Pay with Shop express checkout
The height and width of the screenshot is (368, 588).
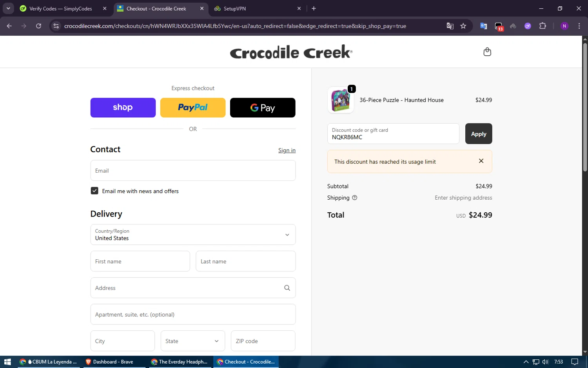click(123, 107)
